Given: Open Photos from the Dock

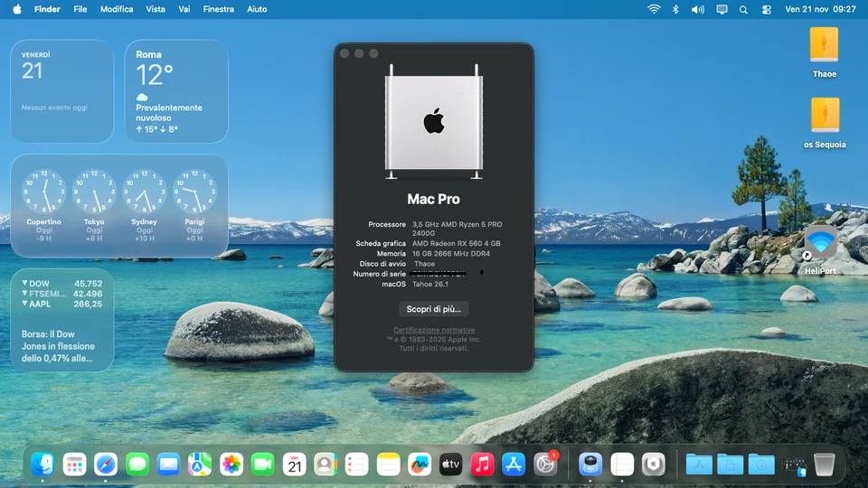Looking at the screenshot, I should point(231,465).
